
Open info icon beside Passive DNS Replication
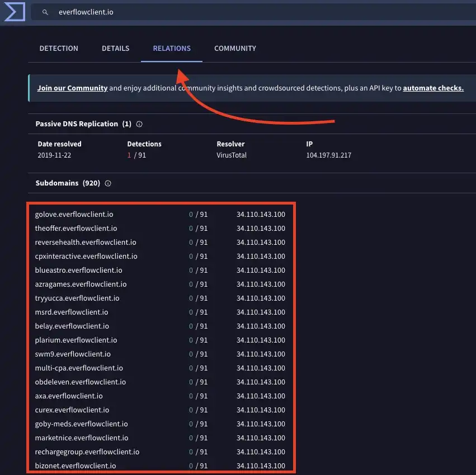[139, 124]
